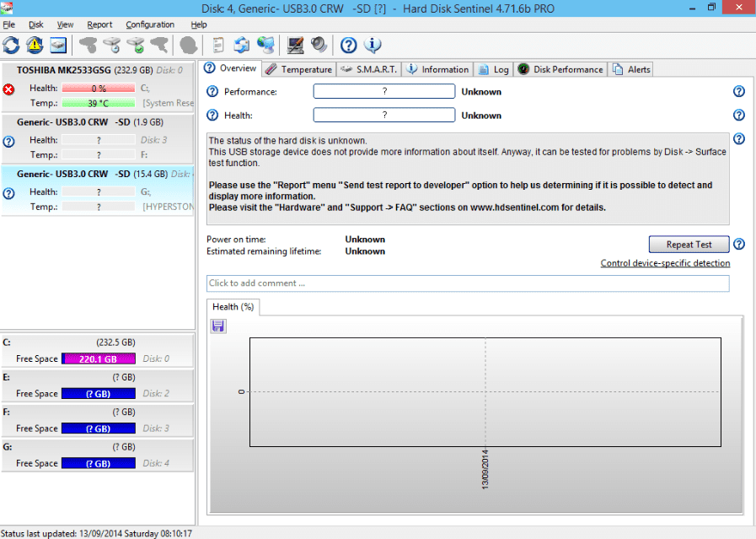Click the 'Disk: 2' text in E: row
756x539 pixels.
coord(156,393)
